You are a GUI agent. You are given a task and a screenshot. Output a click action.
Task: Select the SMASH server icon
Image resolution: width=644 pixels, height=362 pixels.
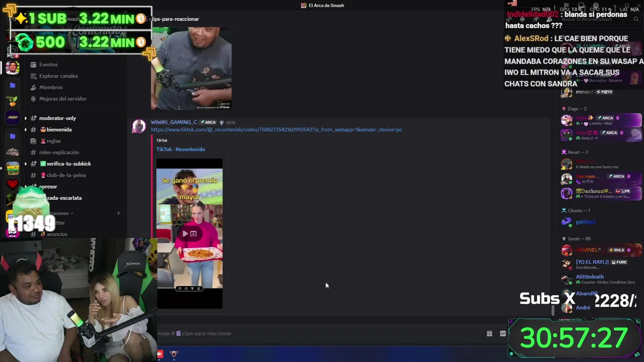(13, 117)
